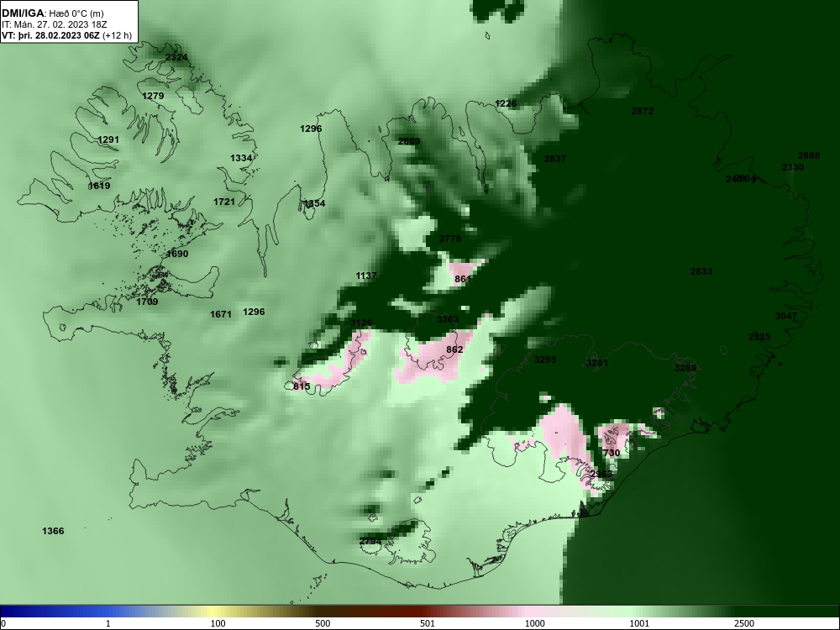The image size is (840, 630).
Task: Click the 3281 value label
Action: (x=596, y=363)
